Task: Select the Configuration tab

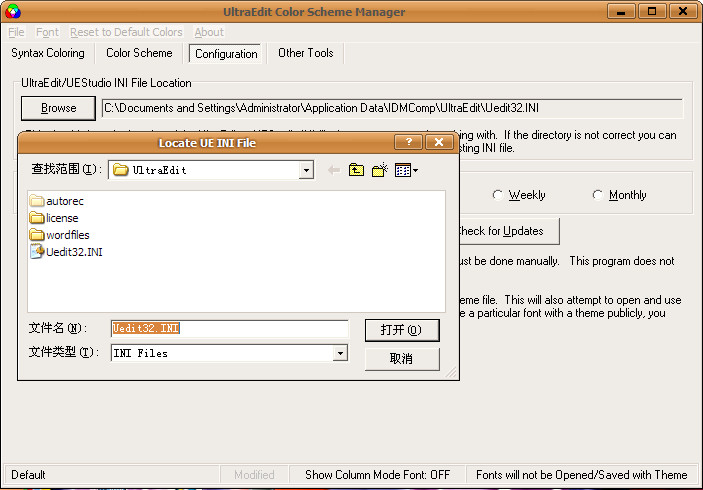Action: 226,54
